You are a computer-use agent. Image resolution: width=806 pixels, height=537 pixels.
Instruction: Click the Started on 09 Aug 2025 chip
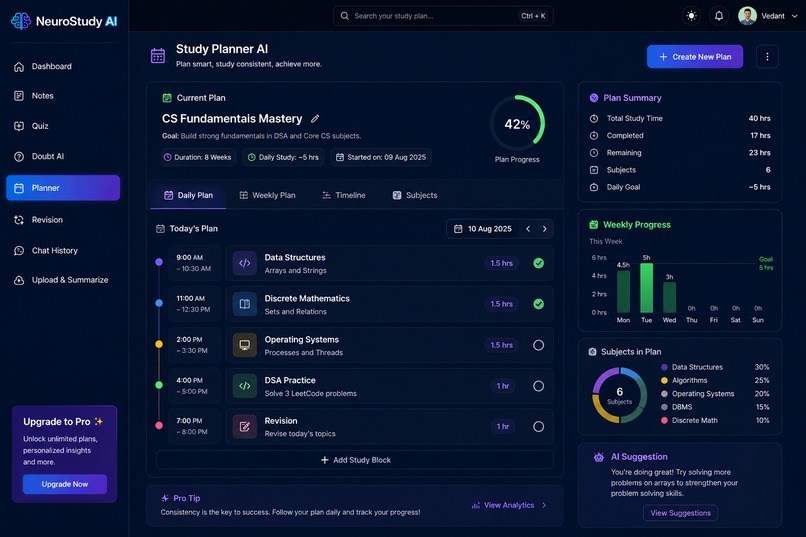[381, 157]
